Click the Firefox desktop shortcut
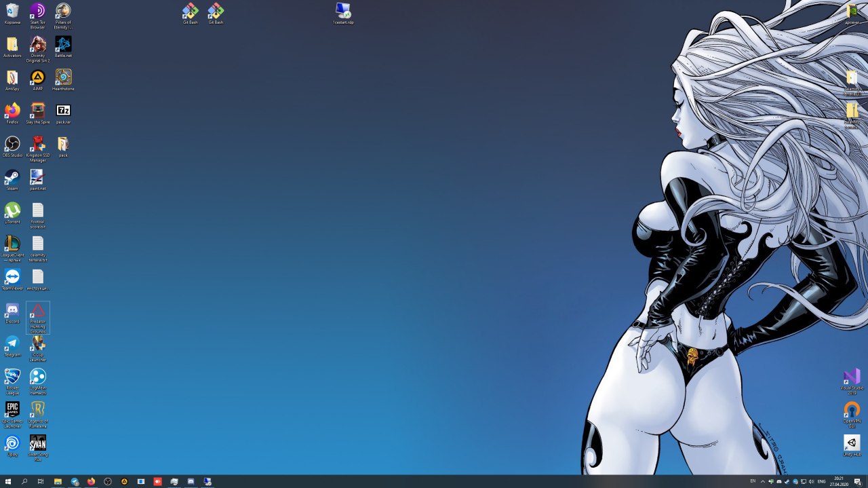Image resolution: width=868 pixels, height=488 pixels. point(12,113)
